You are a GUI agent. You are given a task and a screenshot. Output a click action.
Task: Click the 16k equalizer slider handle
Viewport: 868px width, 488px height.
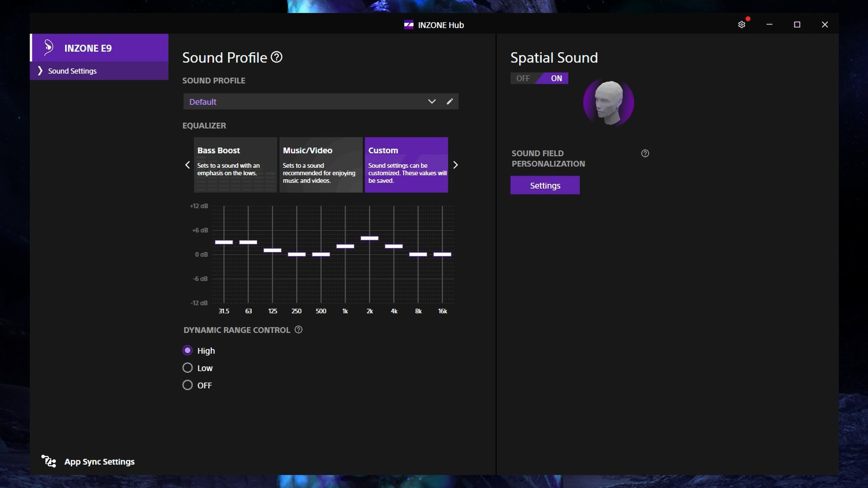(x=443, y=254)
